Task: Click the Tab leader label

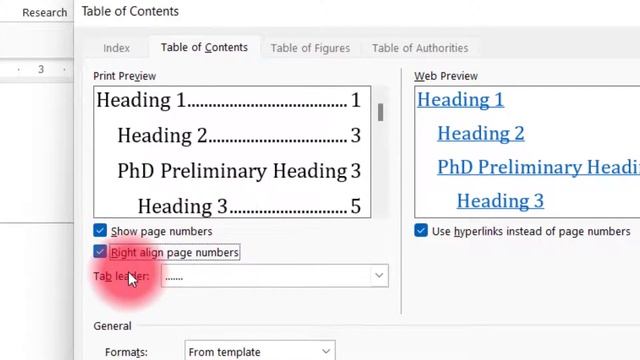Action: point(121,276)
